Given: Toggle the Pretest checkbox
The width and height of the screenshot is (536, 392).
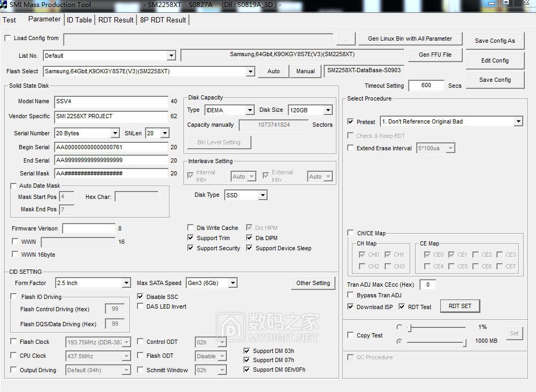Looking at the screenshot, I should [351, 122].
